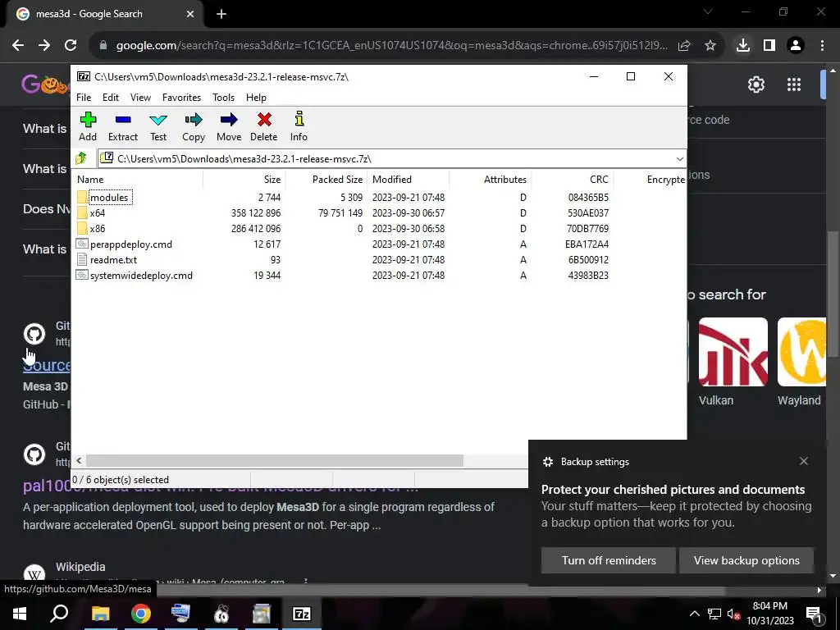Click Turn off reminders button

(609, 560)
